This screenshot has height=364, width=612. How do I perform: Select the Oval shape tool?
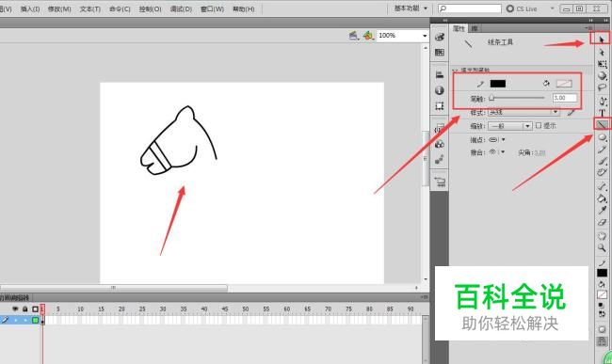click(603, 137)
